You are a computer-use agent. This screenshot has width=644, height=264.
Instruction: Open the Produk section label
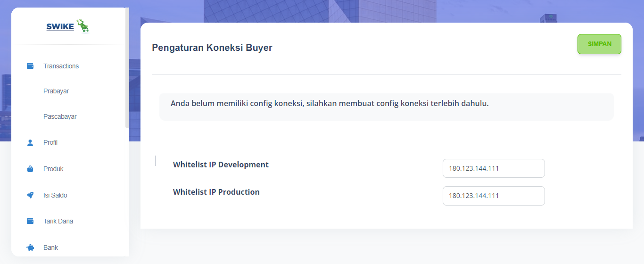click(53, 169)
